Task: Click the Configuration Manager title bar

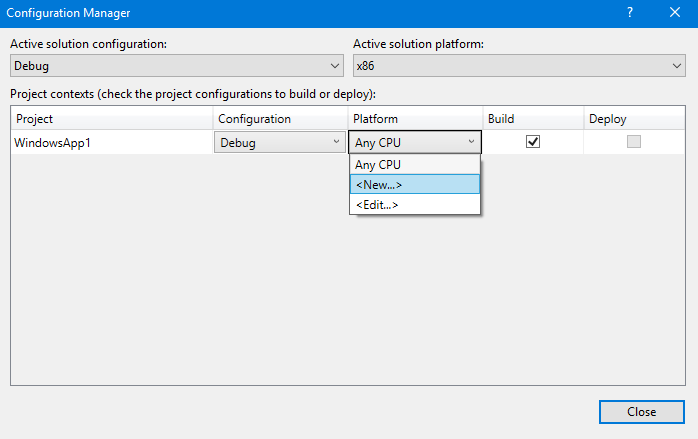Action: coord(300,13)
